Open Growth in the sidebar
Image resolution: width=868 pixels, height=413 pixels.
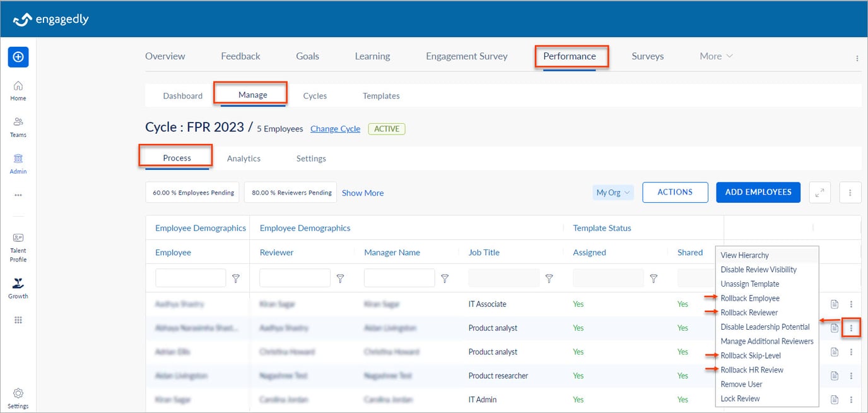18,287
